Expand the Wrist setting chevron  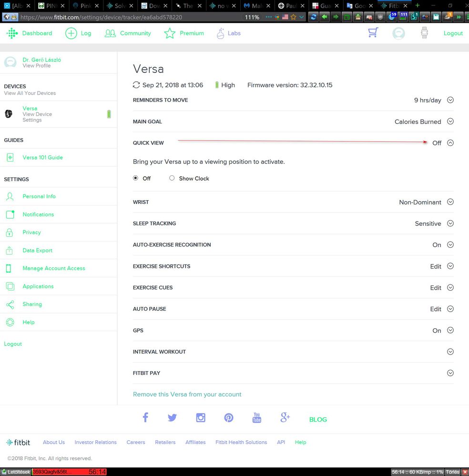tap(450, 202)
